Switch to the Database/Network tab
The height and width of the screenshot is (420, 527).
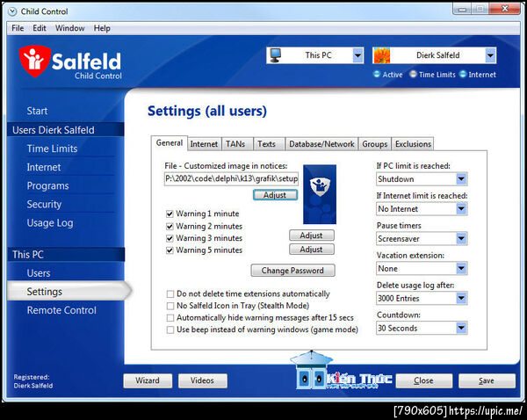(321, 144)
